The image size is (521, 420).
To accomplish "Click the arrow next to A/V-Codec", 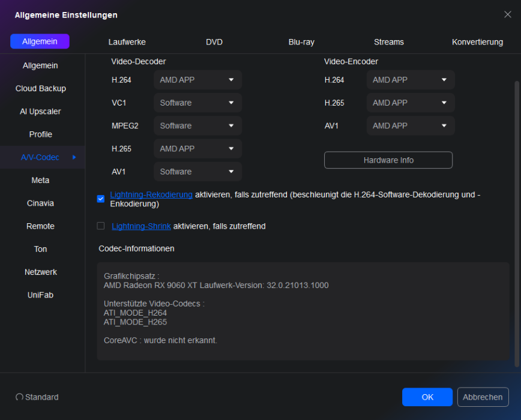I will point(74,157).
